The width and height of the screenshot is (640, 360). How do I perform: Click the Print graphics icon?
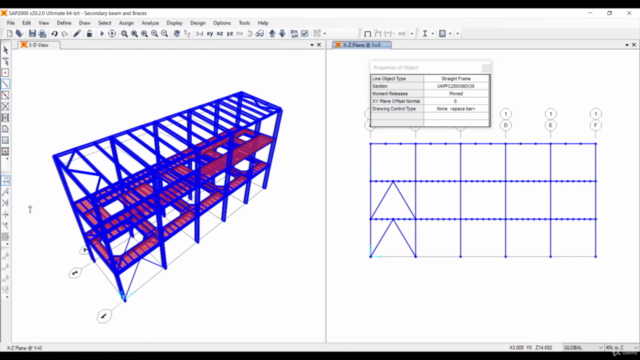pos(42,34)
